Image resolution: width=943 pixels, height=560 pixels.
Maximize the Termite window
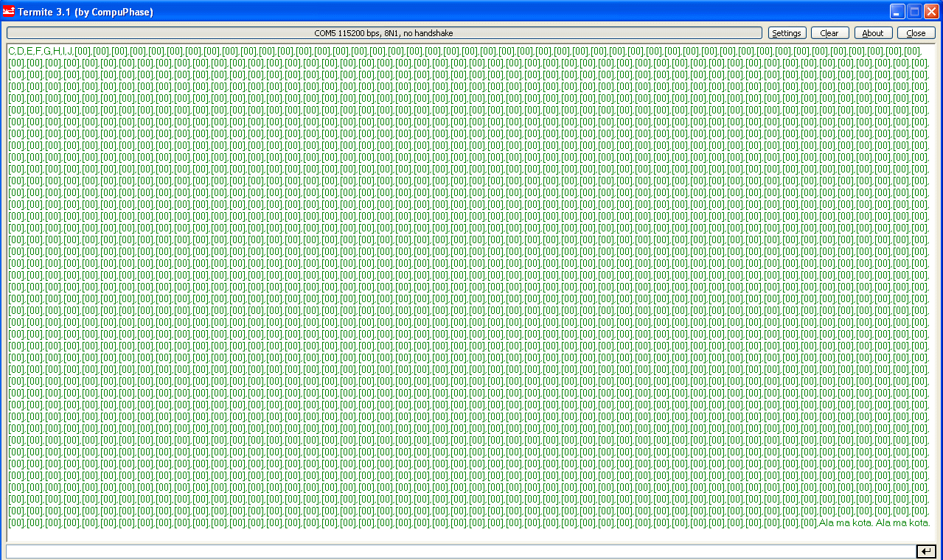[x=914, y=12]
